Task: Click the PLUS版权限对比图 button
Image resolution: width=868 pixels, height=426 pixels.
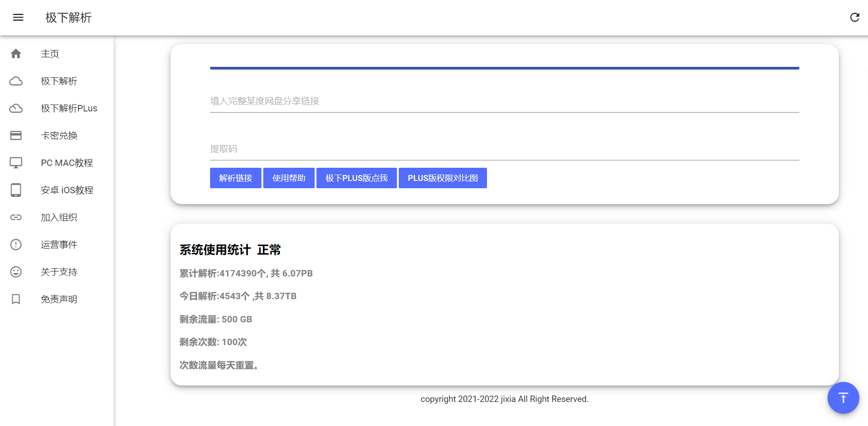Action: [x=443, y=178]
